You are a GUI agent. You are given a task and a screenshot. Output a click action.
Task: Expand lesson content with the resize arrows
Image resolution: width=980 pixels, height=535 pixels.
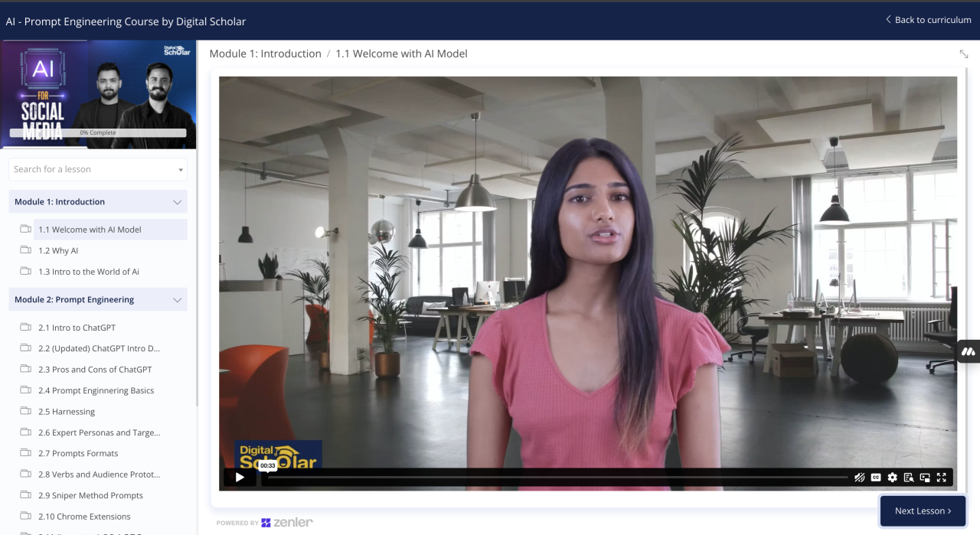[x=964, y=54]
